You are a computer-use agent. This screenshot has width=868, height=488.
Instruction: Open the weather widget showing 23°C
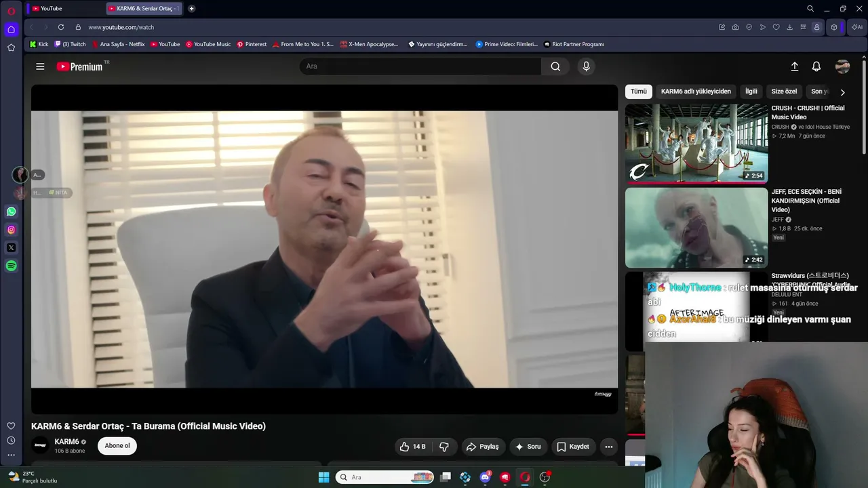point(32,477)
